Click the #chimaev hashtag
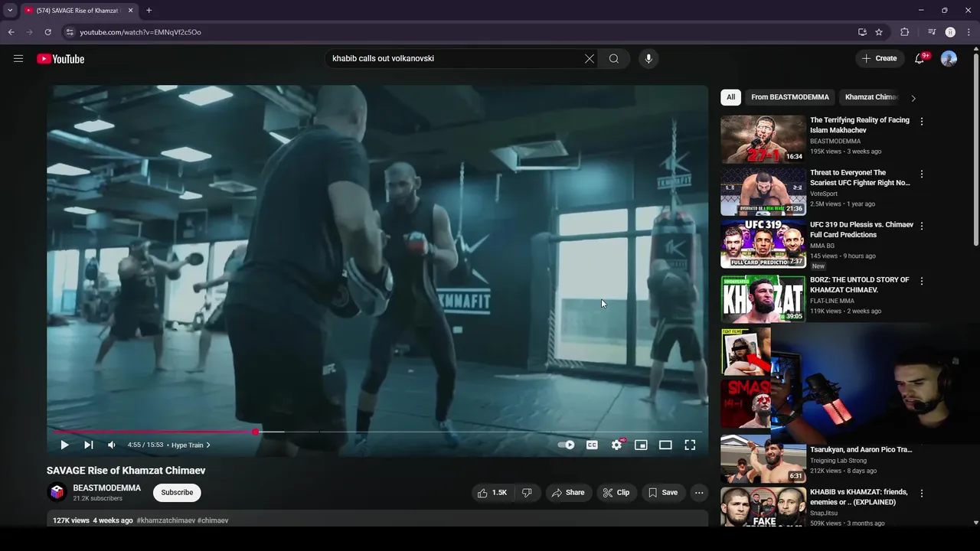980x551 pixels. pos(213,520)
